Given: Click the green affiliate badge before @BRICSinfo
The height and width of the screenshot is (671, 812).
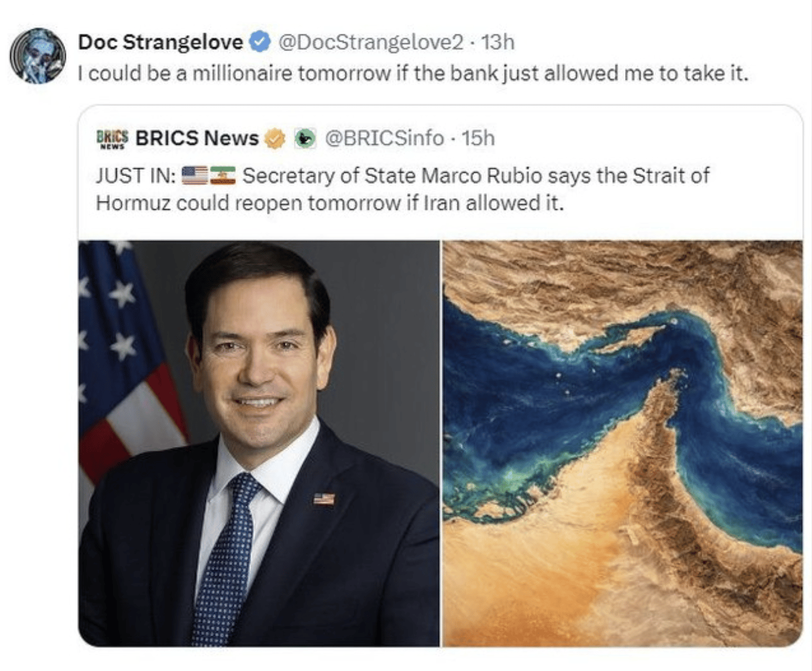Looking at the screenshot, I should pos(305,139).
